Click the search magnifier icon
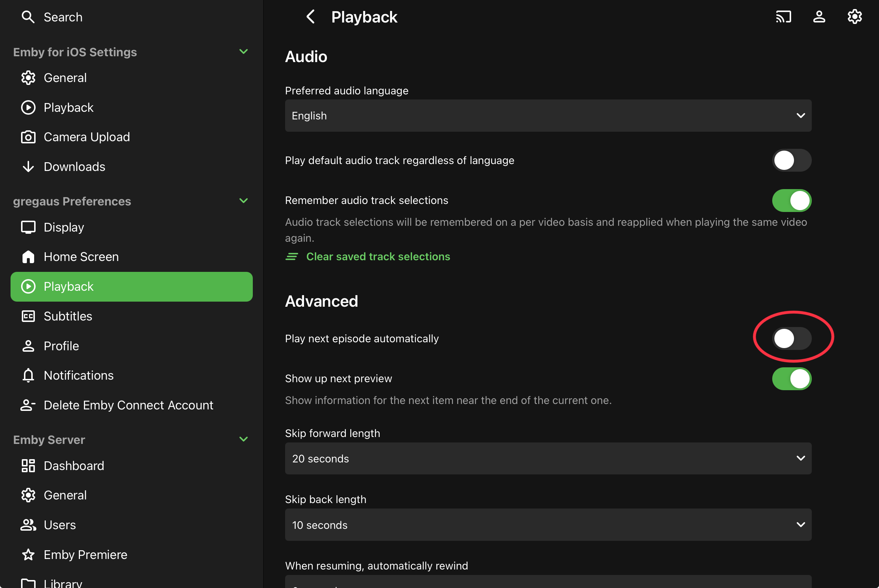Image resolution: width=879 pixels, height=588 pixels. [x=28, y=17]
